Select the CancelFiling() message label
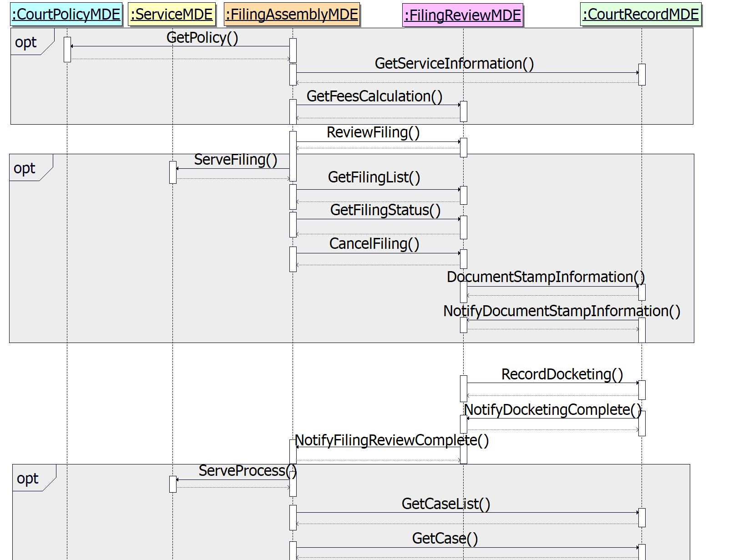733x560 pixels. click(x=374, y=244)
